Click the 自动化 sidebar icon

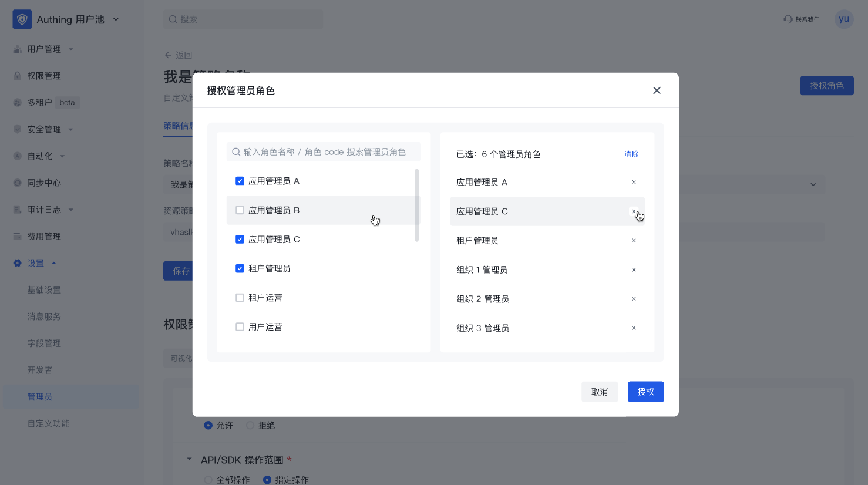click(x=18, y=156)
